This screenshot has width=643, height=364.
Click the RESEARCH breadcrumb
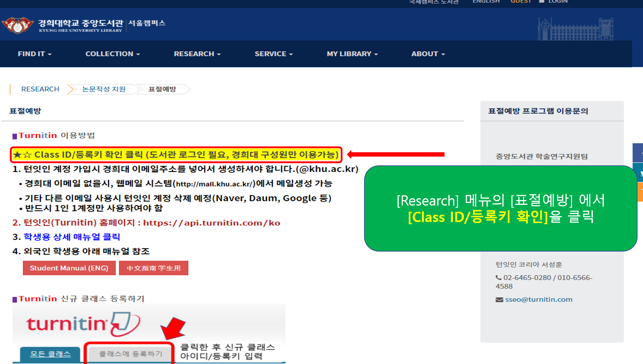[x=40, y=89]
